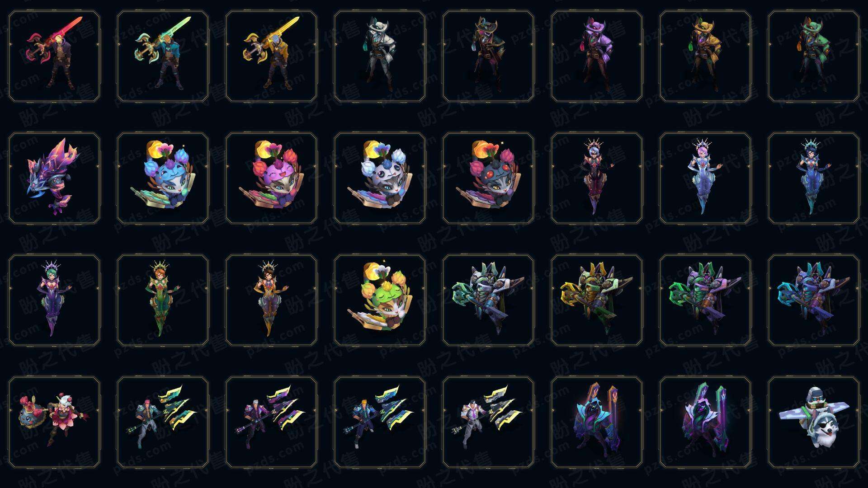Select the pink-hooded cat chroma thumbnail
Image resolution: width=868 pixels, height=488 pixels.
271,178
